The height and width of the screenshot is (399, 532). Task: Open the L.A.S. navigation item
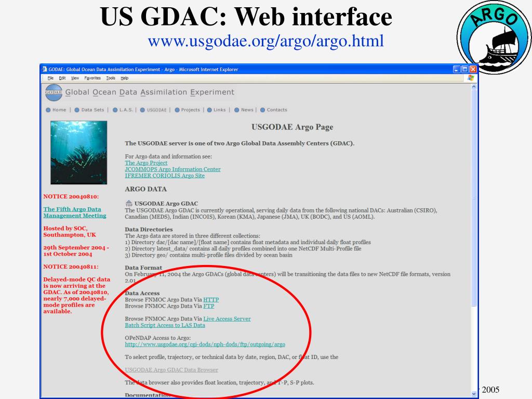pos(126,110)
